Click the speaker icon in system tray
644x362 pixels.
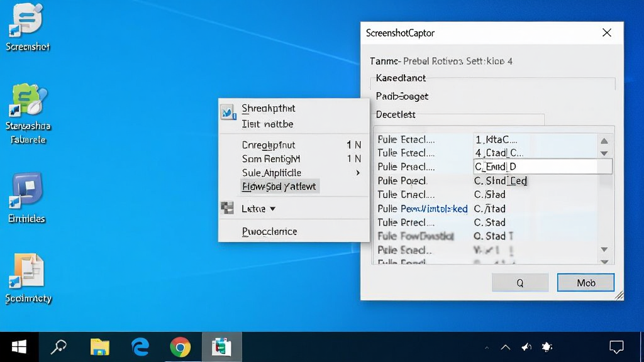point(526,347)
